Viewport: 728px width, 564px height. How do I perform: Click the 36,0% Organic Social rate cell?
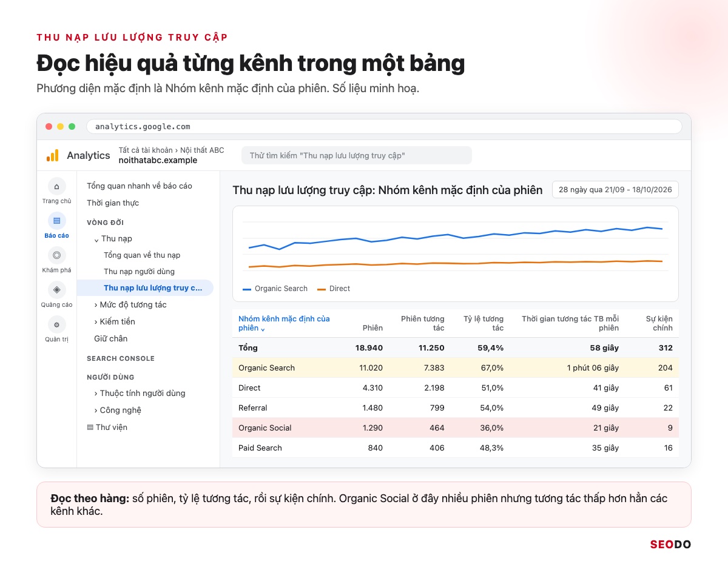tap(492, 428)
